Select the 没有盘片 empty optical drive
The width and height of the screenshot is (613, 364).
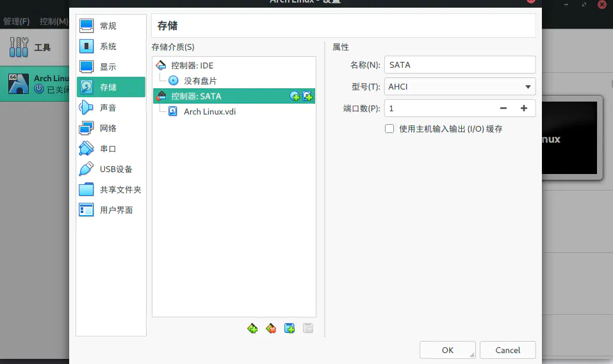point(234,81)
